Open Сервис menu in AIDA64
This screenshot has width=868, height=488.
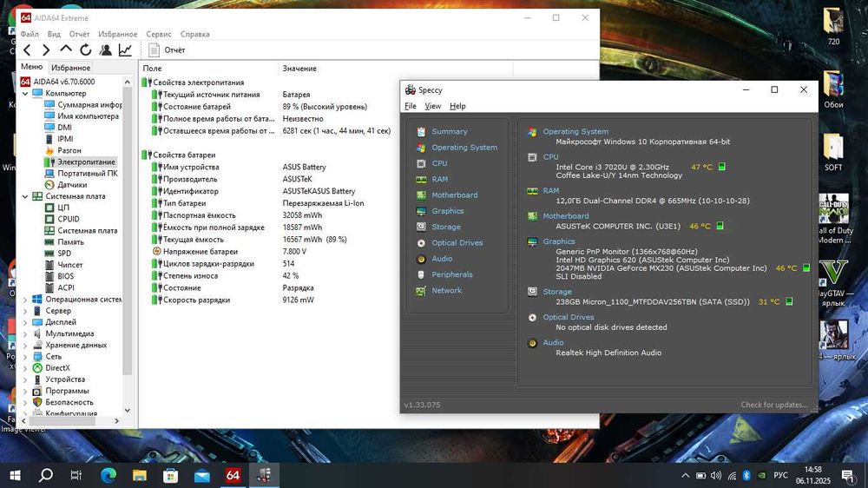158,34
